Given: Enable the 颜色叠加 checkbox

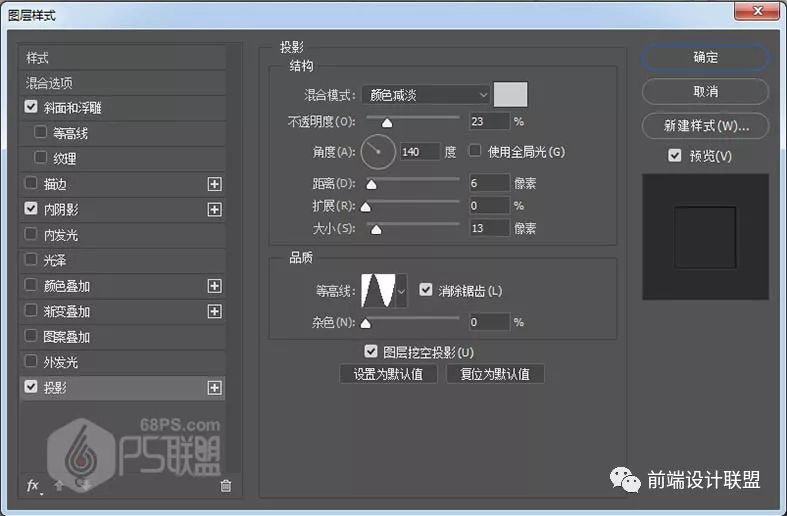Looking at the screenshot, I should (x=31, y=285).
